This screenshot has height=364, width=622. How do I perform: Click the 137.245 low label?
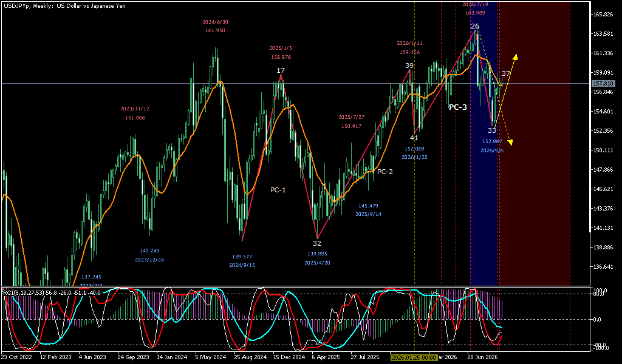pyautogui.click(x=91, y=277)
